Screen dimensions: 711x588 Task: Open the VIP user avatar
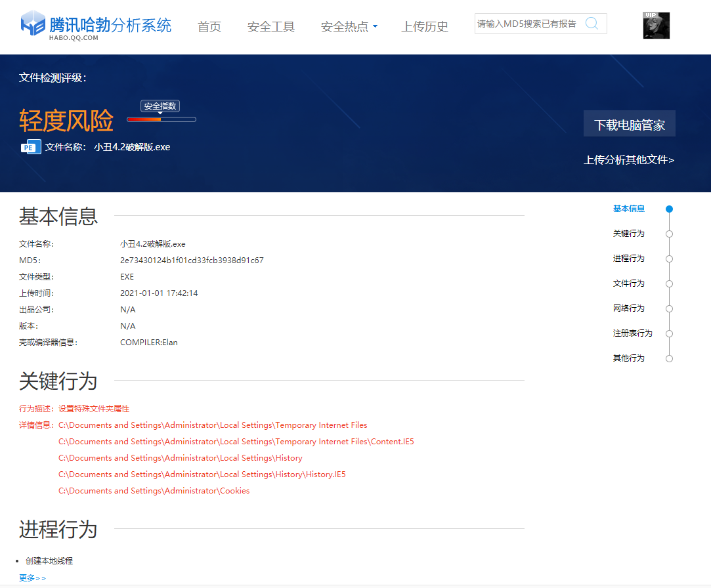[x=656, y=26]
